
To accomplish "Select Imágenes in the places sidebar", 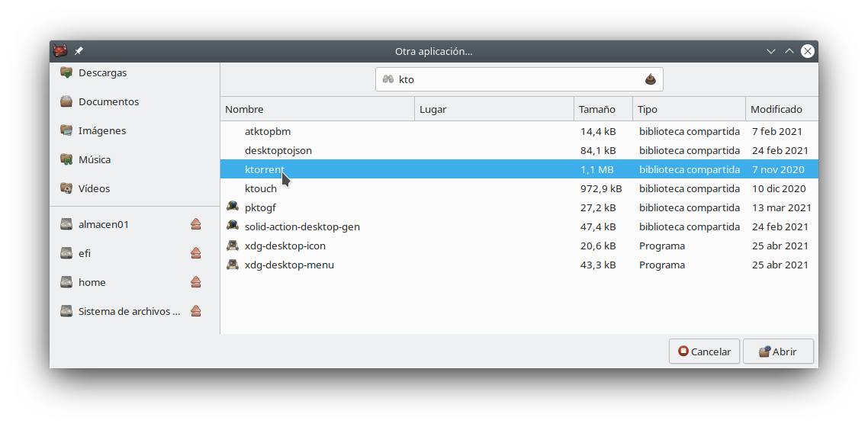I will (x=101, y=131).
